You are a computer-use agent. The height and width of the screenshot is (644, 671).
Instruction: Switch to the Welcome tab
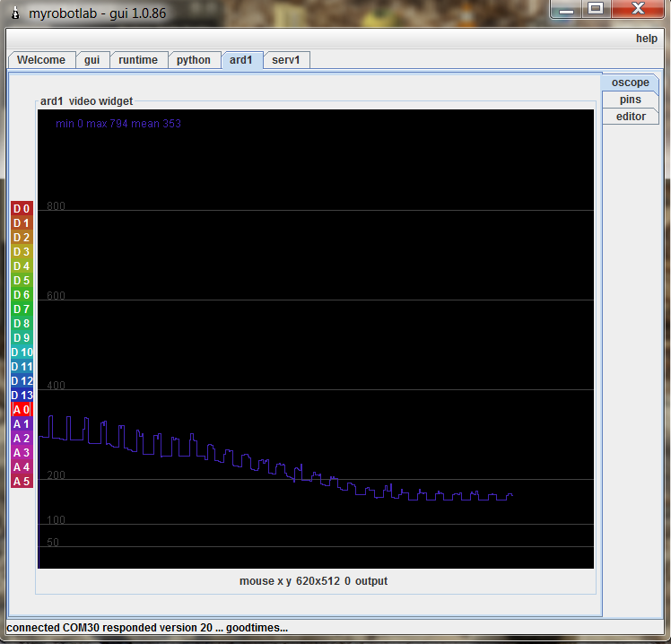(x=41, y=60)
